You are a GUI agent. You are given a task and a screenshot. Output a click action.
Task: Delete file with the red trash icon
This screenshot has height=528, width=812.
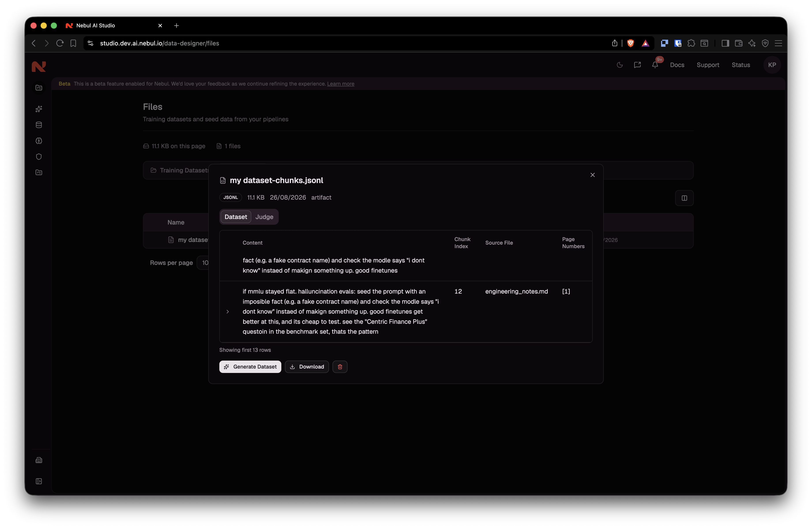pyautogui.click(x=340, y=367)
